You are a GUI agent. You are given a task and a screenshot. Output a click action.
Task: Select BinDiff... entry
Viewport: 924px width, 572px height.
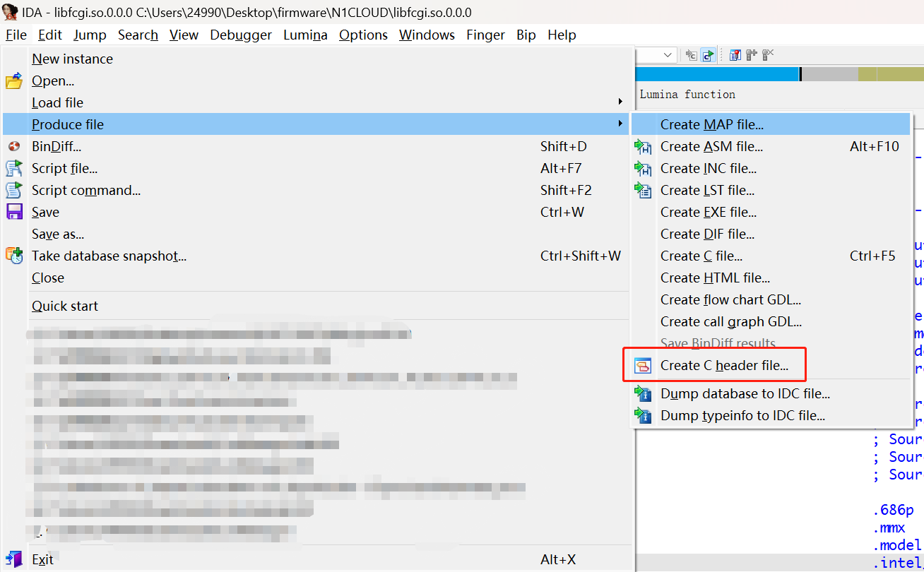315,146
